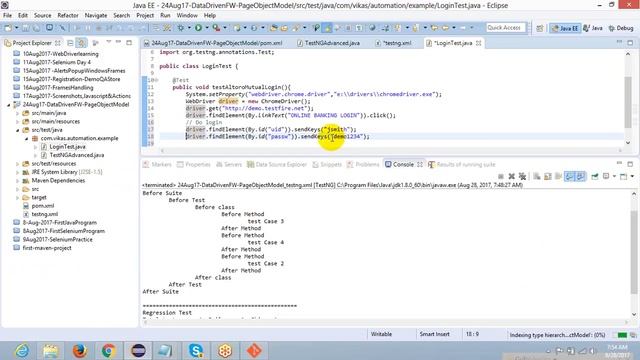Toggle Show Console When Standard Error Changes
The width and height of the screenshot is (640, 360).
(580, 176)
